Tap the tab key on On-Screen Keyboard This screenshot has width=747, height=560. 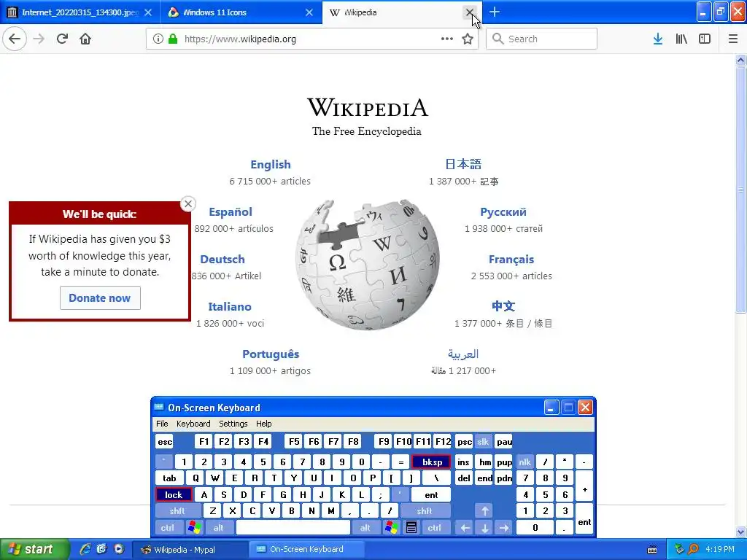tap(169, 478)
